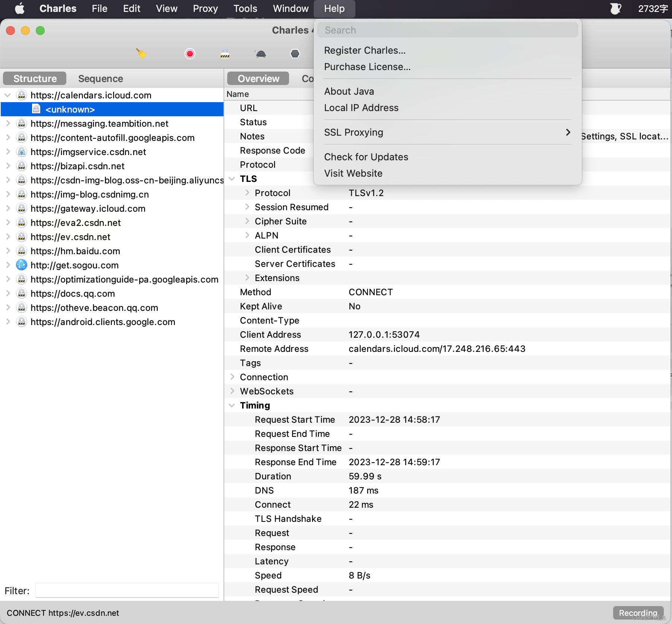The image size is (672, 624).
Task: Click lock icon beside eva2.csdn.net
Action: click(22, 223)
